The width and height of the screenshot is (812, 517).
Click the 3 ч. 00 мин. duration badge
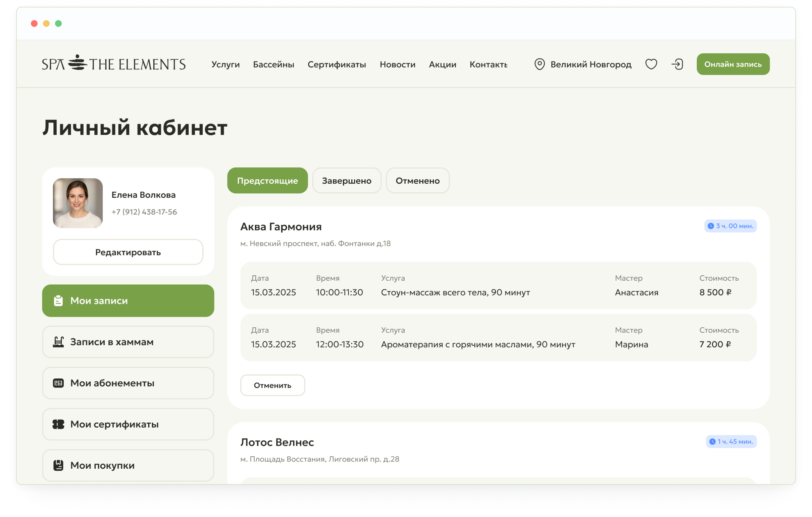pos(730,226)
